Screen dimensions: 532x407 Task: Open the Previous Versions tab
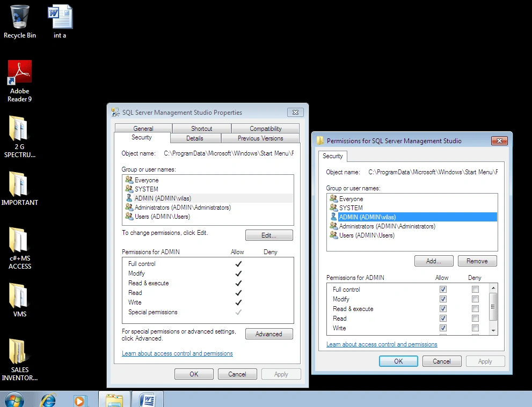[260, 138]
